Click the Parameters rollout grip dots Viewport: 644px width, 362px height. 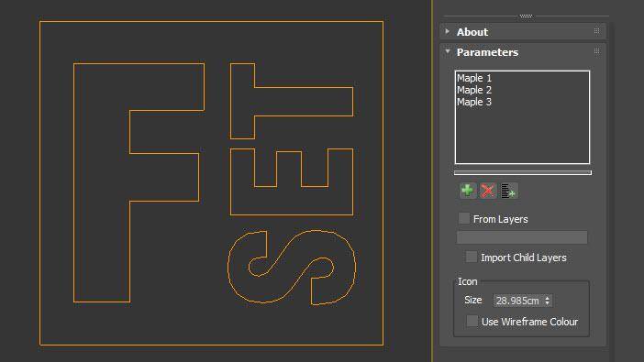tap(597, 51)
